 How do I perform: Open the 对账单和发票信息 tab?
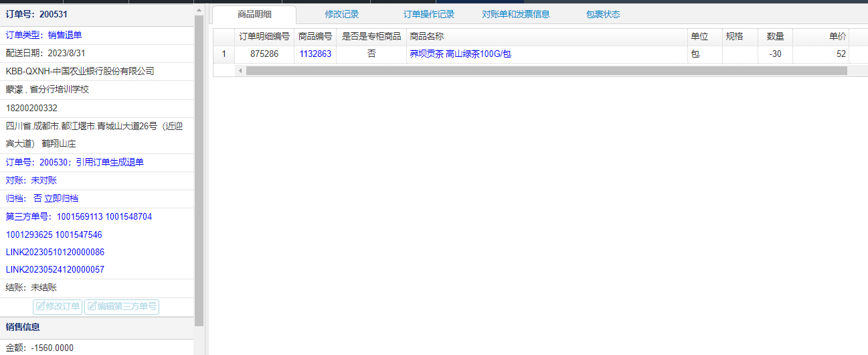click(516, 14)
